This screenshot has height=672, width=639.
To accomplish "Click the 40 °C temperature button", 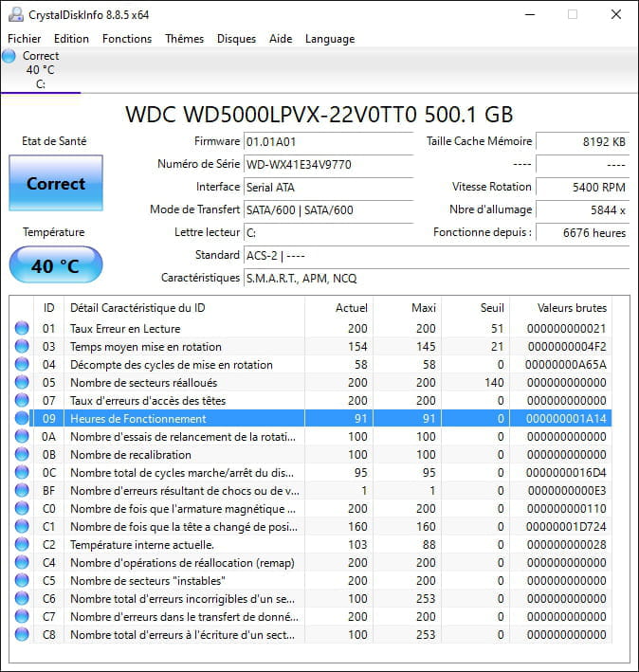I will tap(56, 264).
